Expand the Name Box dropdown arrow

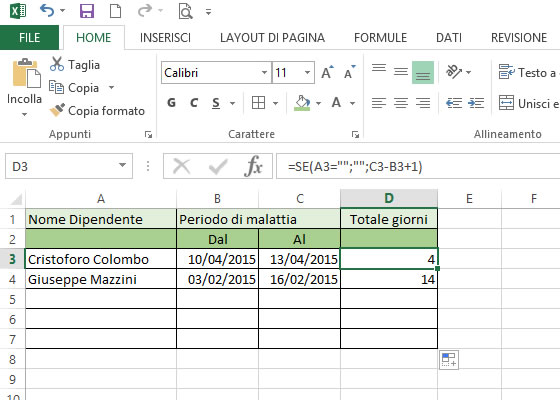122,165
